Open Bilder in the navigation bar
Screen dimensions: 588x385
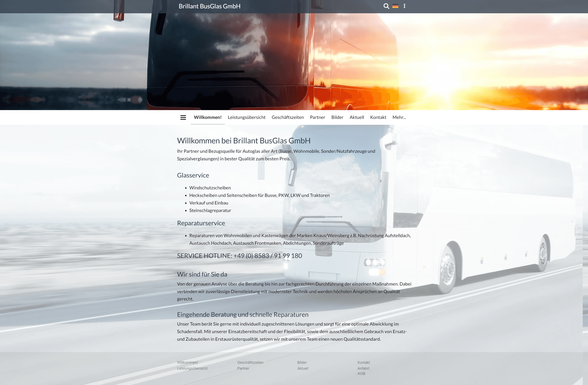337,117
